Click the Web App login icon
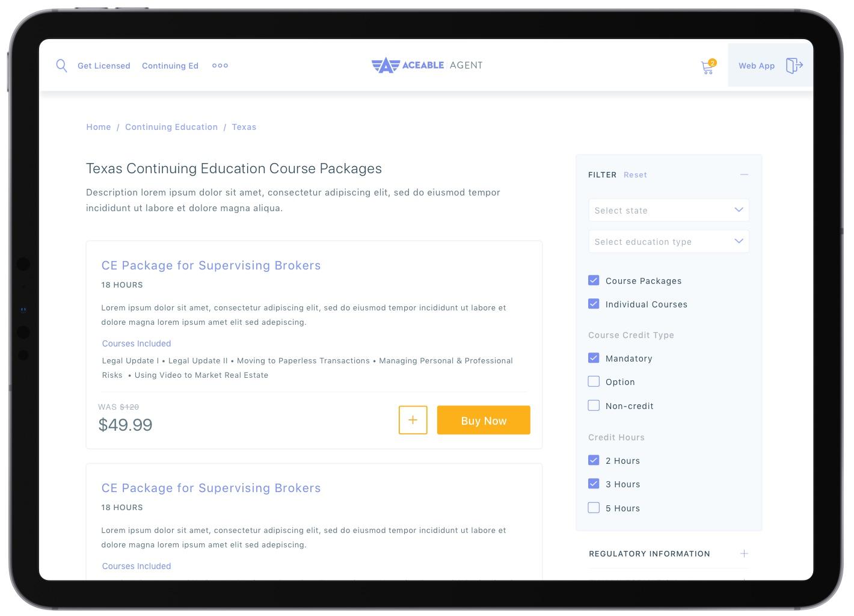 tap(794, 66)
